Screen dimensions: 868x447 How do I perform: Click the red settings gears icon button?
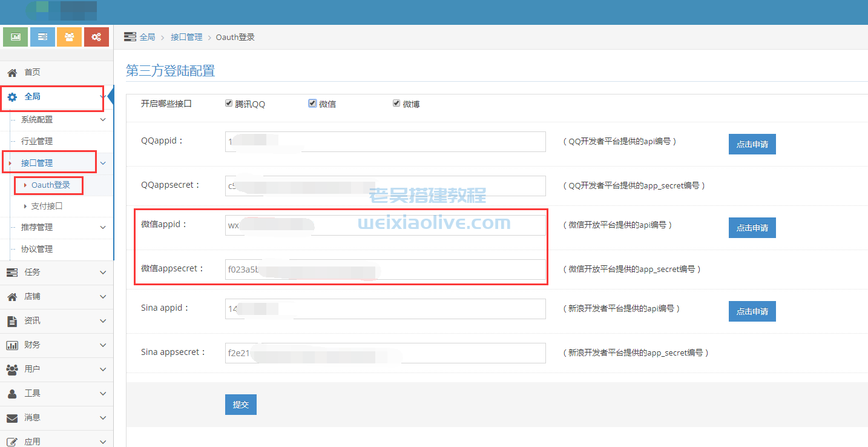[96, 37]
